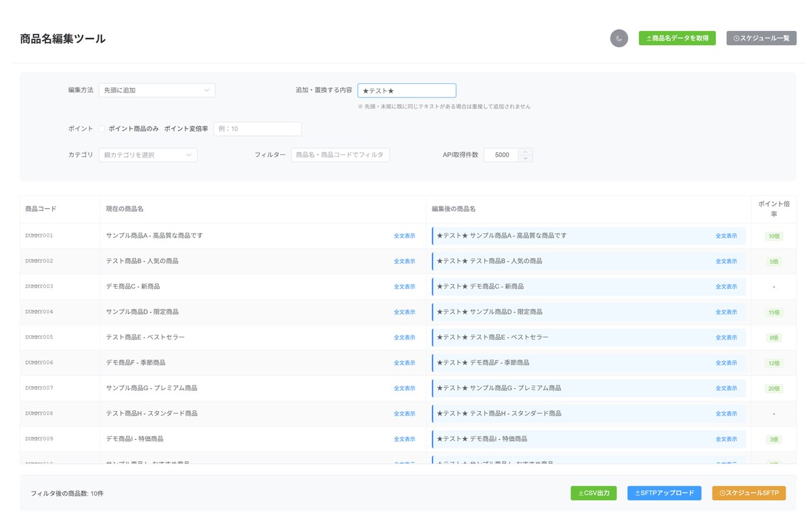
Task: Click 全文表示 for edited name of DUMMY003
Action: click(727, 287)
